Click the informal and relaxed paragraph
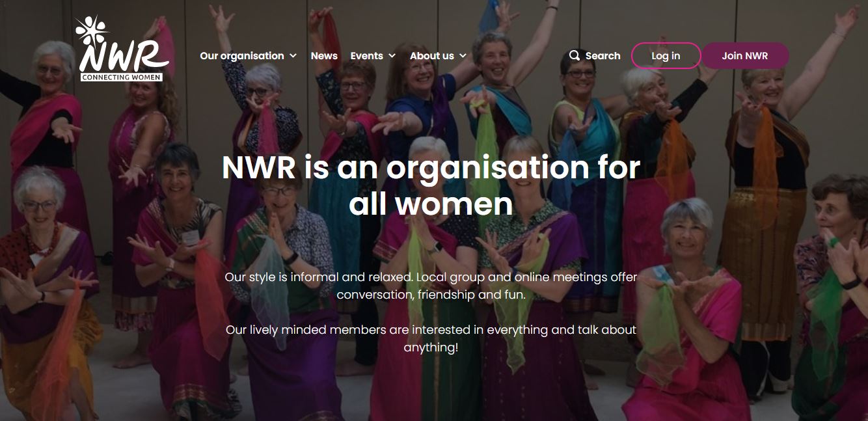This screenshot has width=868, height=421. click(x=431, y=286)
